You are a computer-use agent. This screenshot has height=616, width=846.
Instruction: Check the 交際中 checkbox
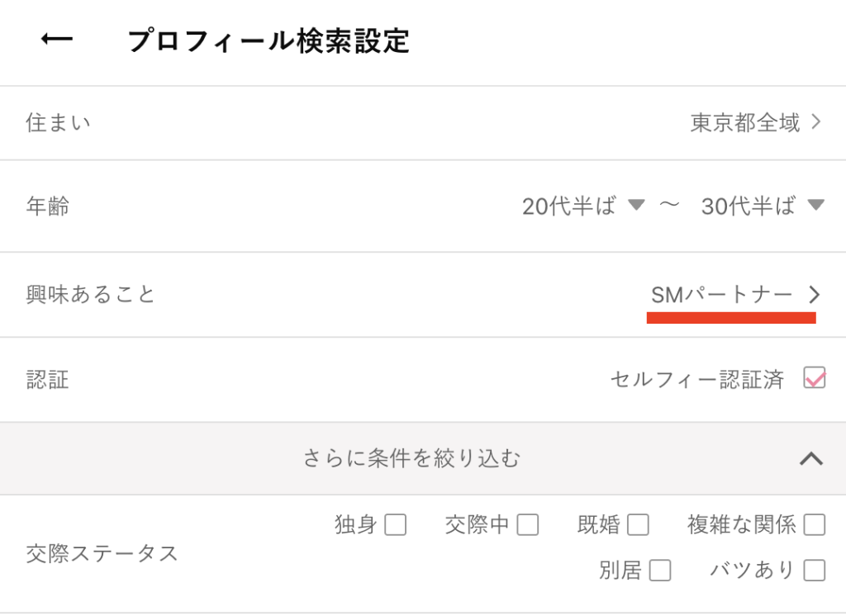527,524
